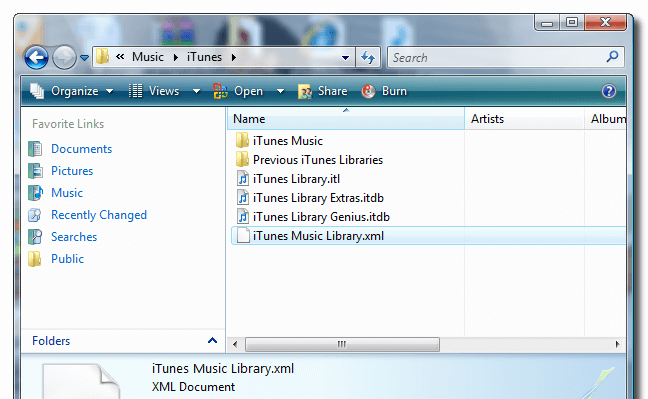Sort by the Artists column header
The height and width of the screenshot is (399, 648).
point(524,119)
